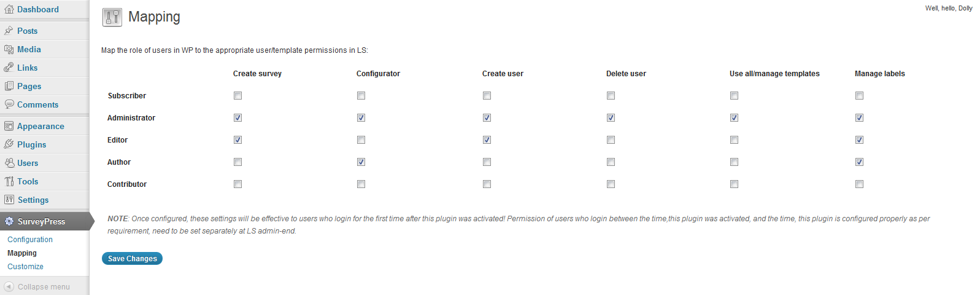Click the Comments speech bubble icon
This screenshot has width=980, height=295.
(9, 104)
